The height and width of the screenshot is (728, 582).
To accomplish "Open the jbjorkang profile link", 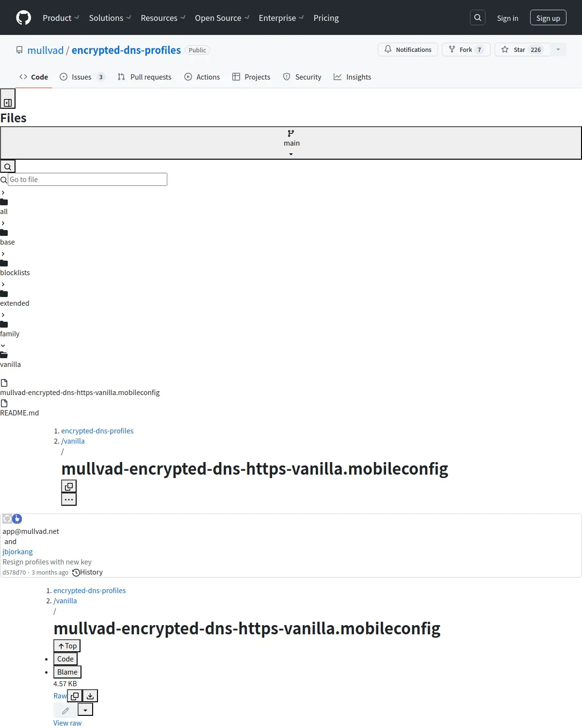I will click(17, 552).
